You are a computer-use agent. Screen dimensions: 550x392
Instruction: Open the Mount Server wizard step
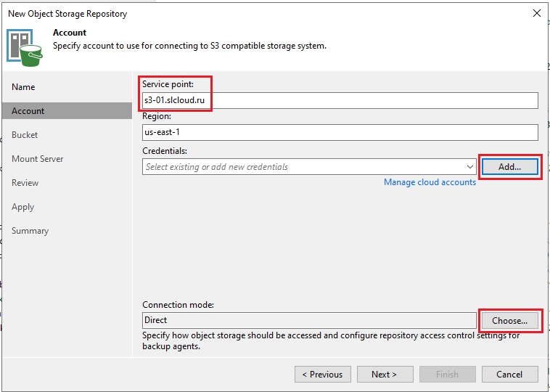[x=38, y=159]
